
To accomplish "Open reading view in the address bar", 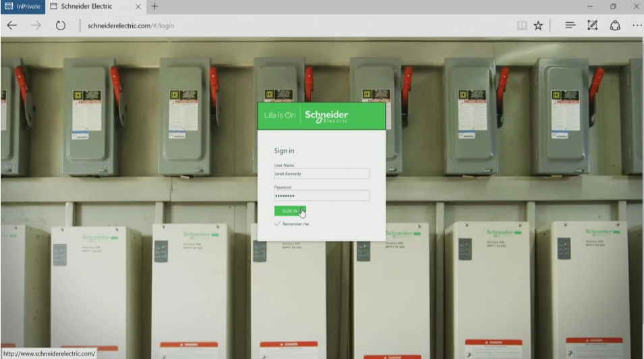I will 522,26.
